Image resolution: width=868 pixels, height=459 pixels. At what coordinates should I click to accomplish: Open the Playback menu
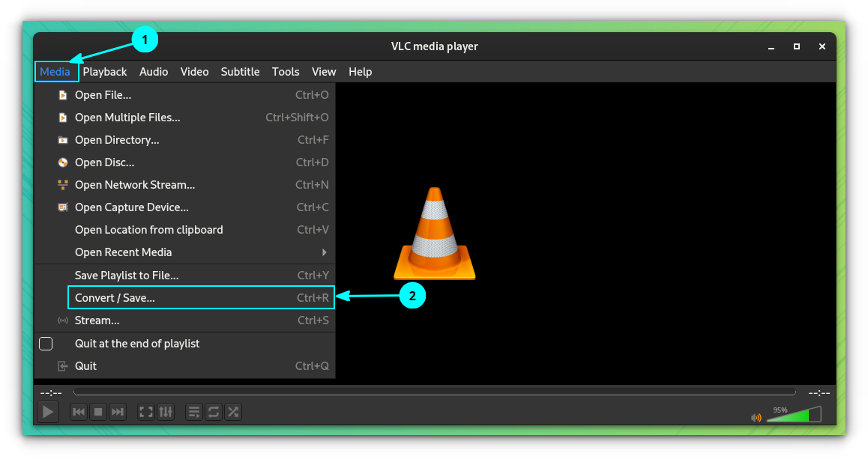tap(104, 71)
